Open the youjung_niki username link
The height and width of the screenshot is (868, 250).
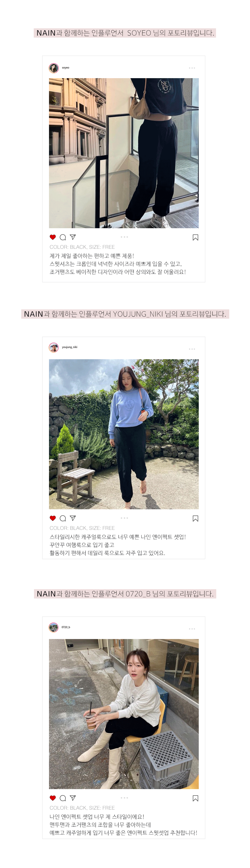[70, 347]
